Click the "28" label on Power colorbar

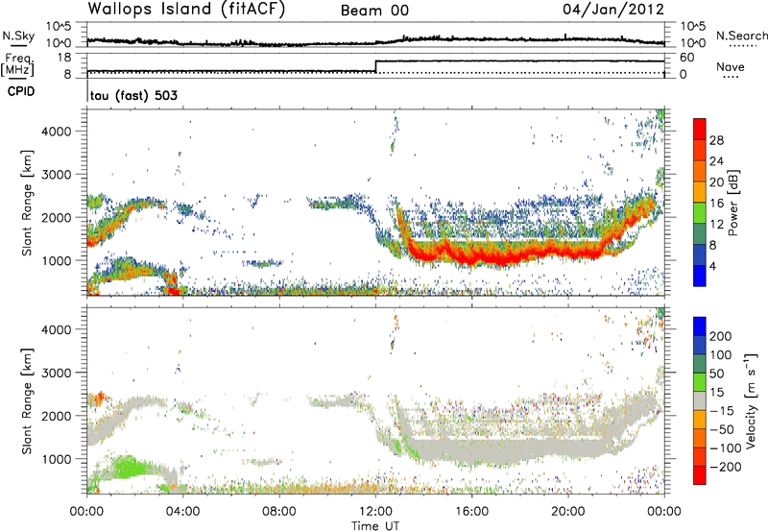tap(716, 140)
